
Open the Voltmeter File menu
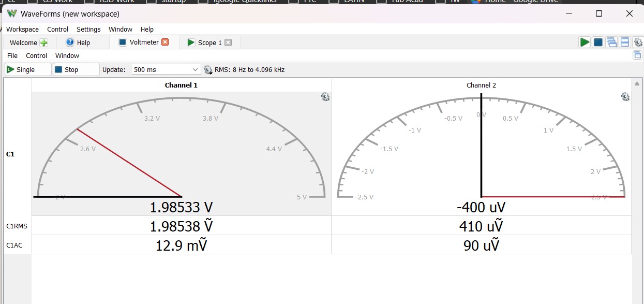click(12, 55)
